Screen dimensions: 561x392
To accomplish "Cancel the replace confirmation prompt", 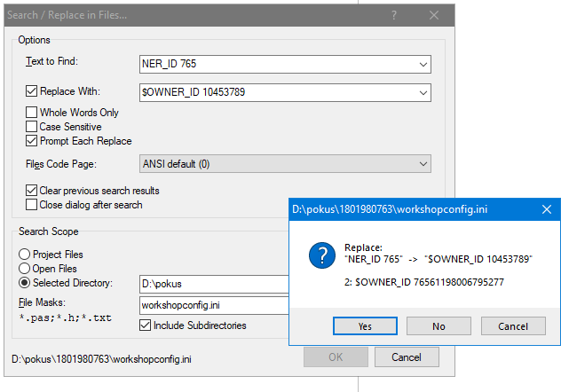I will tap(513, 326).
